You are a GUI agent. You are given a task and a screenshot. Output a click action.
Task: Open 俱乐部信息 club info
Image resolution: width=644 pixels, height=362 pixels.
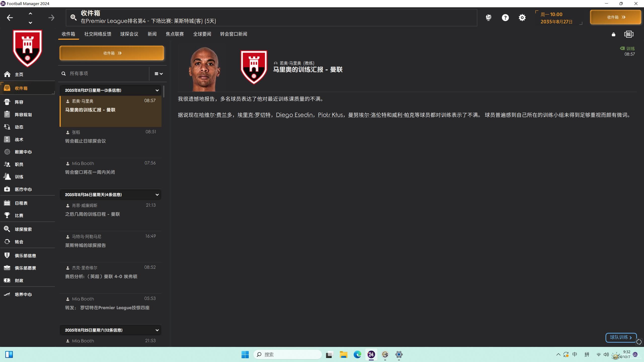tap(28, 256)
